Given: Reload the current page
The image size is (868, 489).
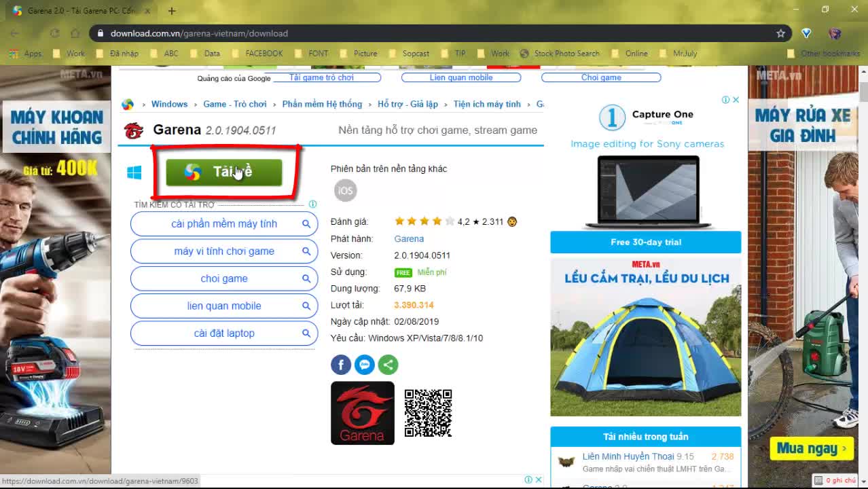Looking at the screenshot, I should (55, 33).
